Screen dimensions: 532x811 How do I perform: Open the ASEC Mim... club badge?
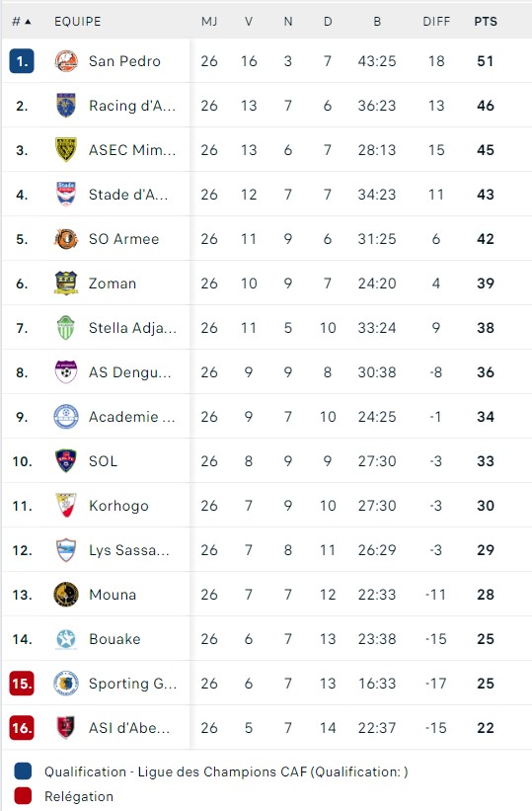pos(66,150)
